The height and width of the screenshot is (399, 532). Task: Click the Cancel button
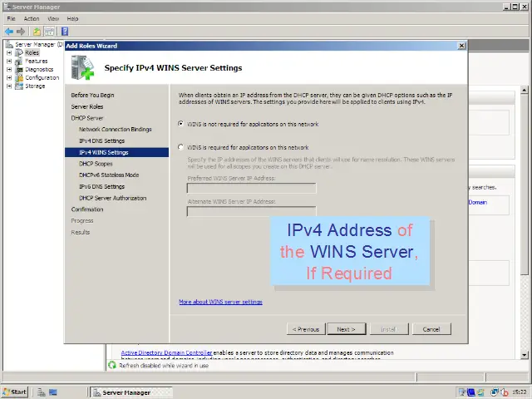coord(431,329)
